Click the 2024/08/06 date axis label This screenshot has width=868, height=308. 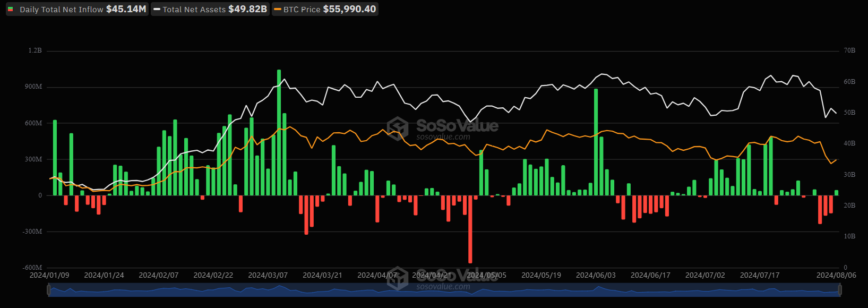pyautogui.click(x=836, y=275)
